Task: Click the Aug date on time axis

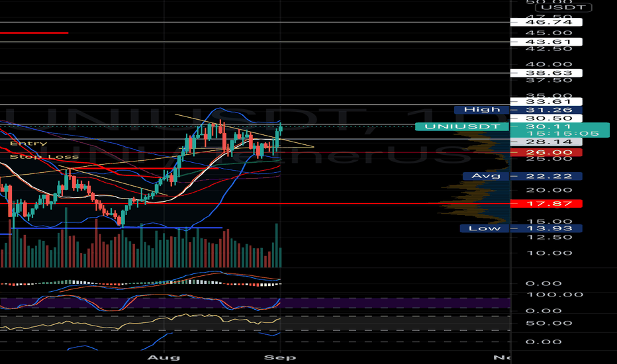Action: [x=164, y=357]
